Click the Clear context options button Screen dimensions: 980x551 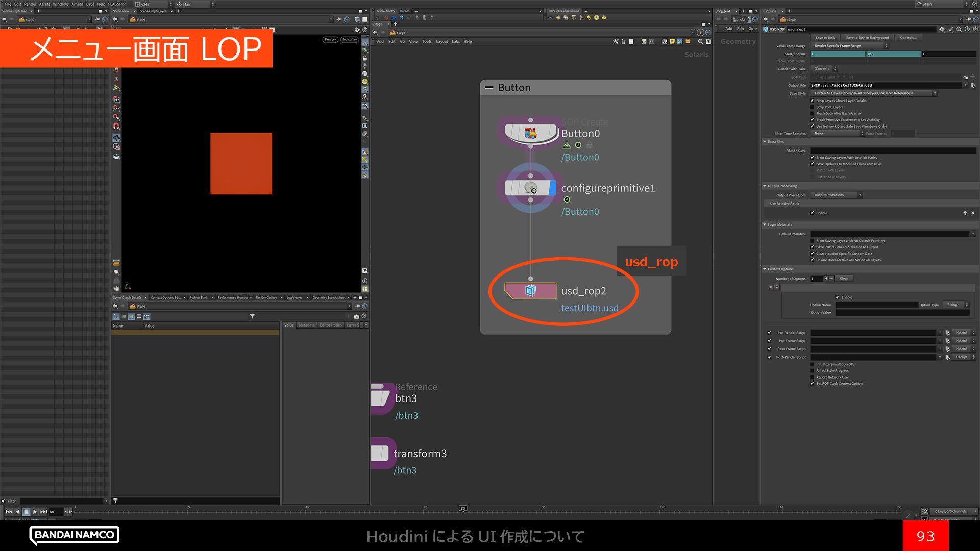[844, 279]
